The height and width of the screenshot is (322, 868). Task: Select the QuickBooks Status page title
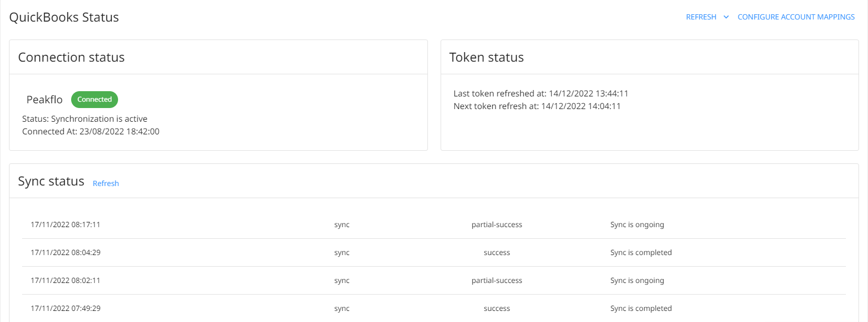[64, 17]
